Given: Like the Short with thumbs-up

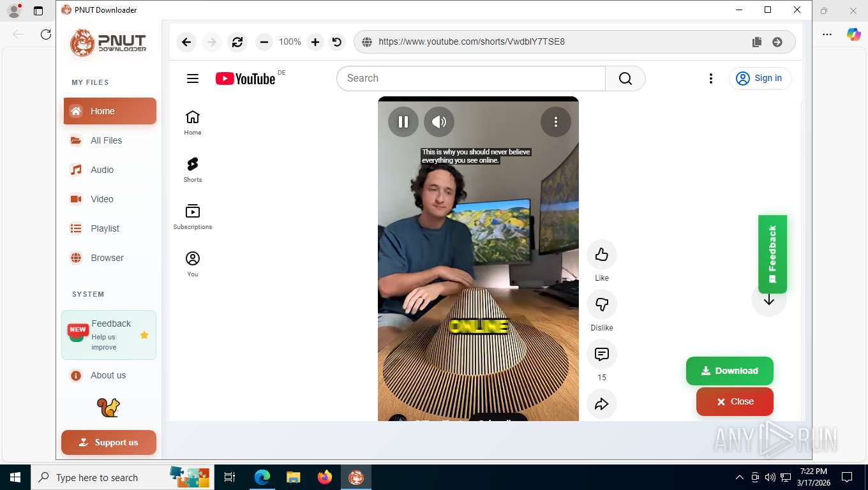Looking at the screenshot, I should coord(602,255).
